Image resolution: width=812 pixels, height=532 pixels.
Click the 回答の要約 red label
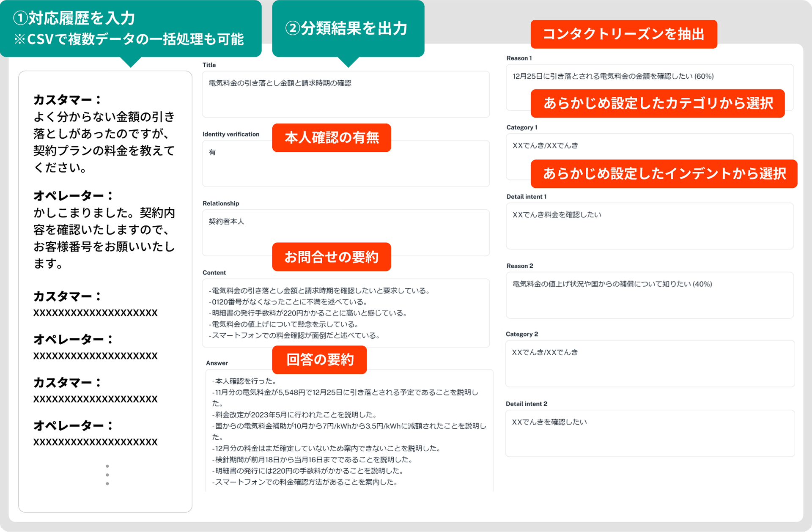(x=319, y=360)
